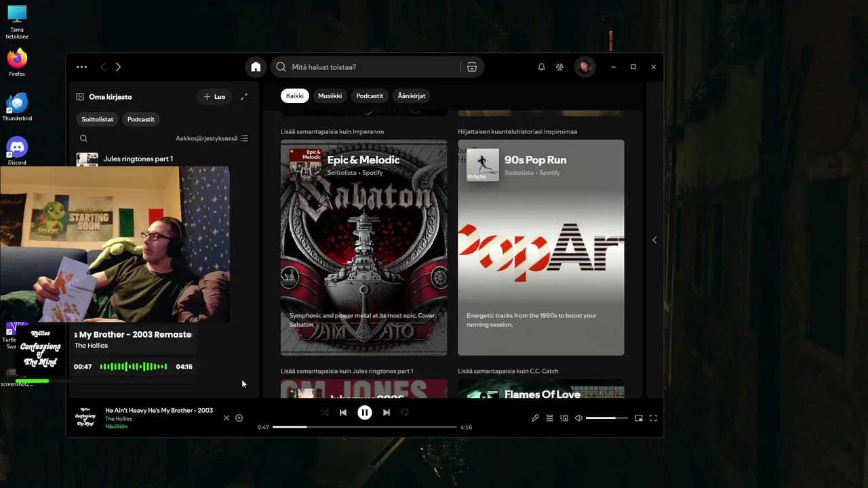Open Spotify Home with the house icon
Image resolution: width=868 pixels, height=488 pixels.
pyautogui.click(x=256, y=67)
